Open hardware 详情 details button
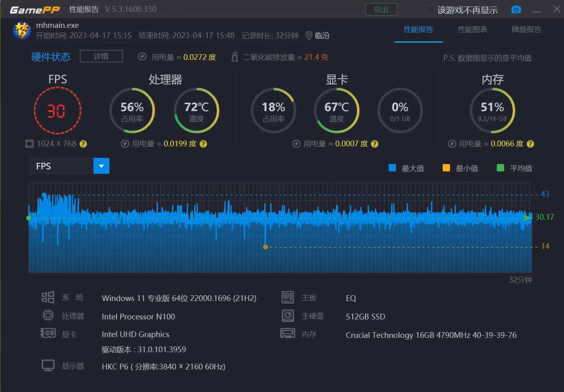The height and width of the screenshot is (392, 564). pyautogui.click(x=101, y=57)
